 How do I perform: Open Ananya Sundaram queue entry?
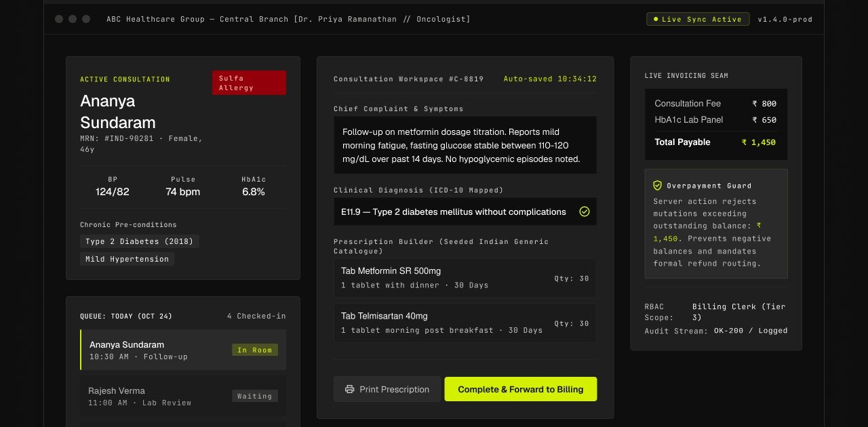point(183,350)
